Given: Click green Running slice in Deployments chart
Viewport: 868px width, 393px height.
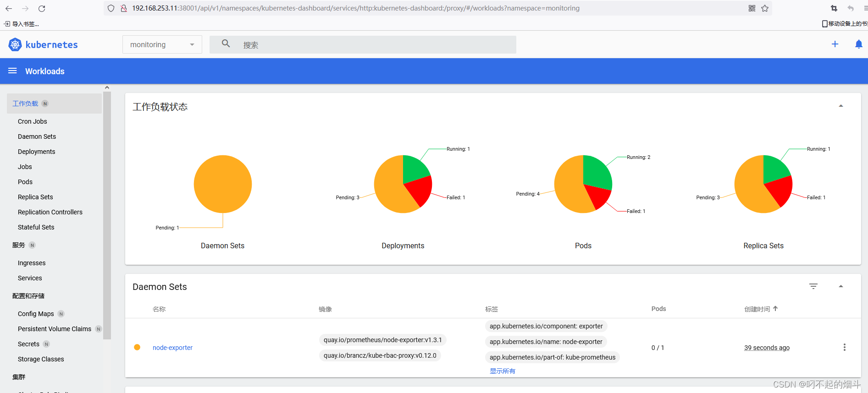Looking at the screenshot, I should coord(414,169).
